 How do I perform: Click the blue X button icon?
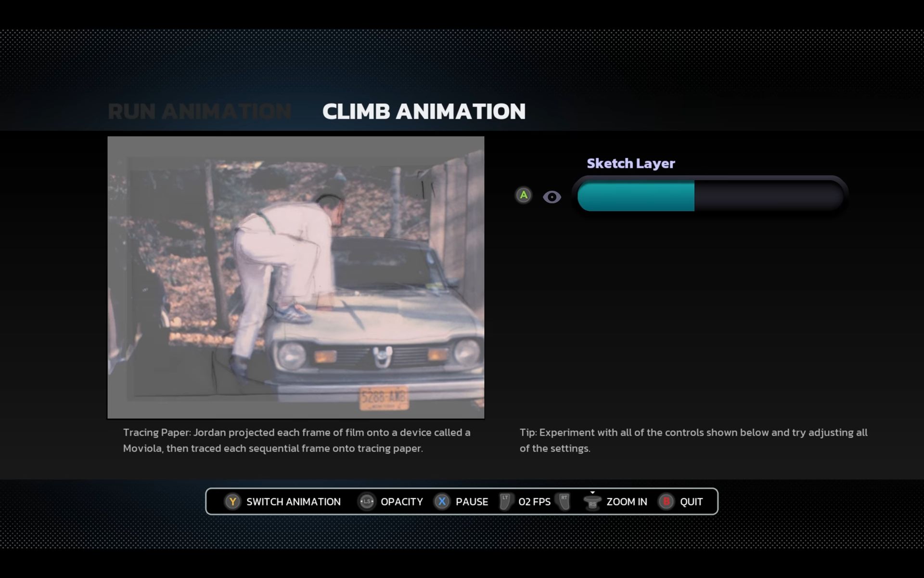[x=442, y=501]
